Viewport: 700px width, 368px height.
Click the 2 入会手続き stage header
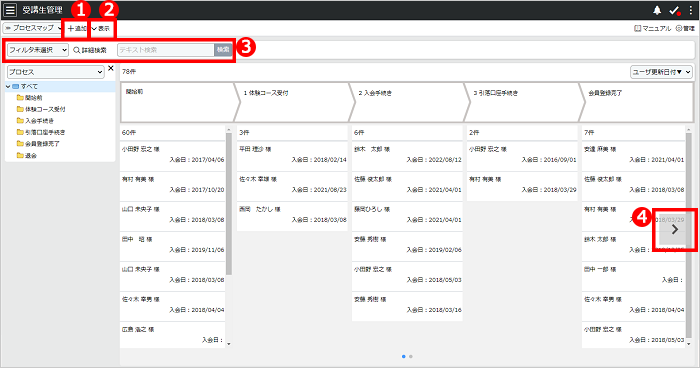click(x=409, y=102)
